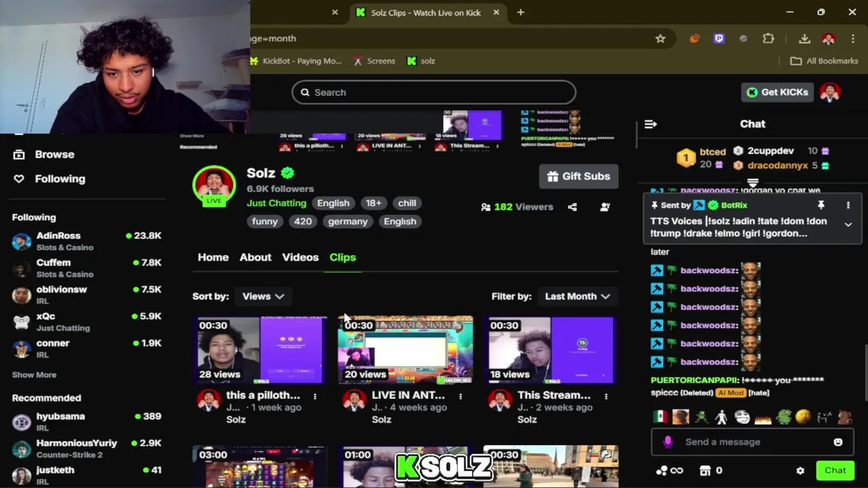The width and height of the screenshot is (868, 488).
Task: Open HarmoniousYuriy recommended channel
Action: click(x=87, y=449)
